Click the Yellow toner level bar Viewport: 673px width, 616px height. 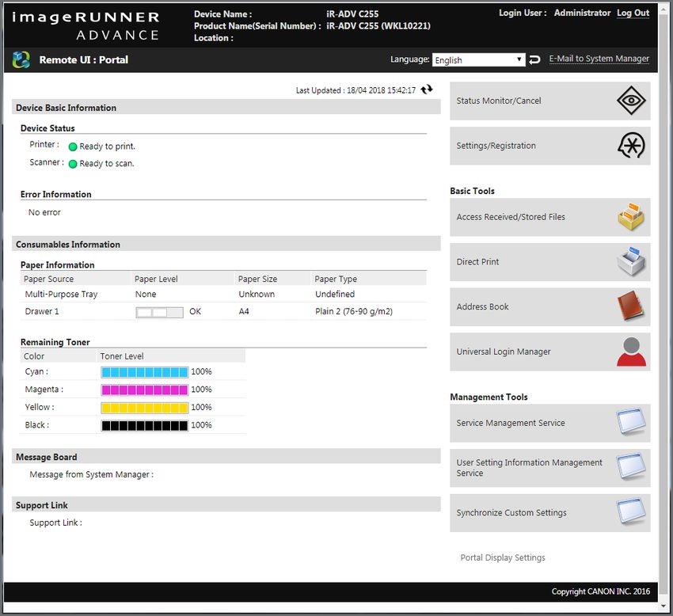tap(145, 408)
